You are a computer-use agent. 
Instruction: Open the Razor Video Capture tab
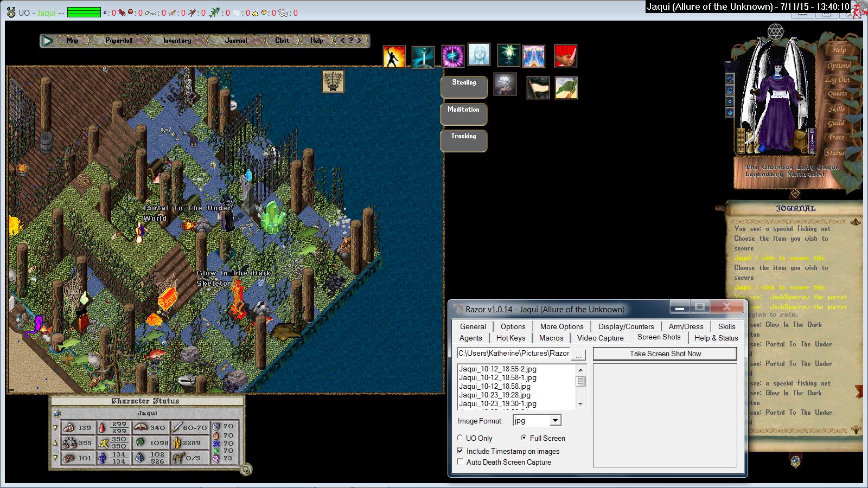pyautogui.click(x=601, y=338)
